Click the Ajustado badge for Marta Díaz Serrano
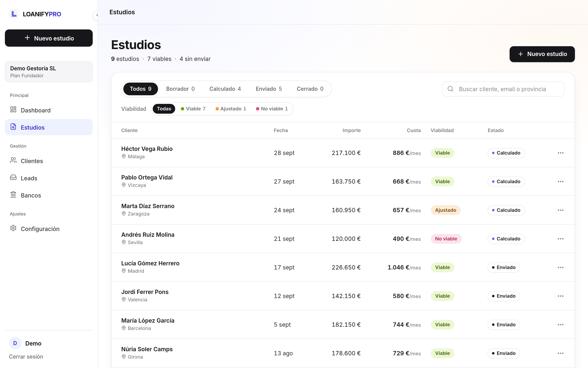 (445, 210)
